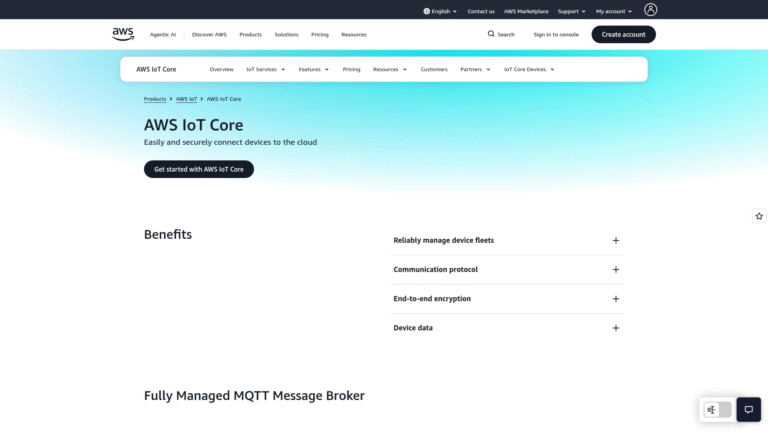Toggle the switch beside the chat button
Screen dimensions: 768x432
718,409
